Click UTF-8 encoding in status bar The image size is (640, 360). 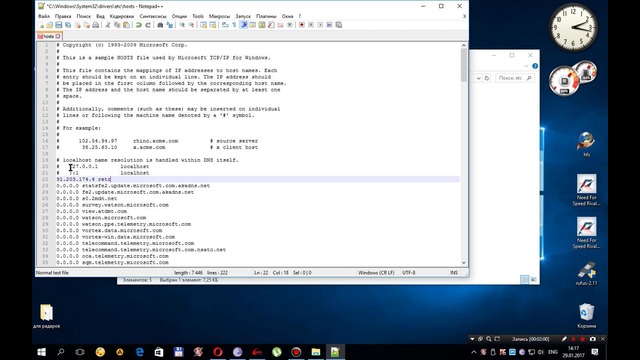409,273
